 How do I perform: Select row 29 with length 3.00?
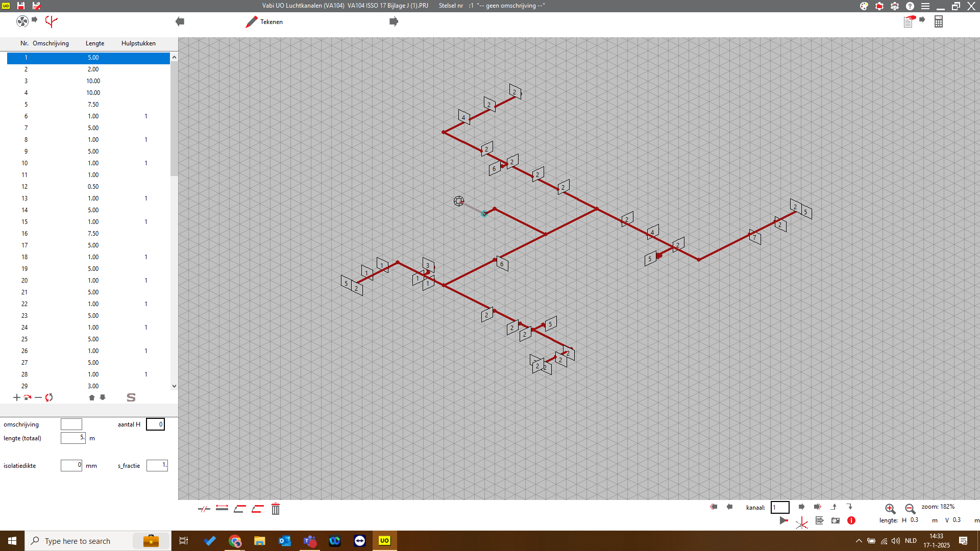(x=88, y=386)
